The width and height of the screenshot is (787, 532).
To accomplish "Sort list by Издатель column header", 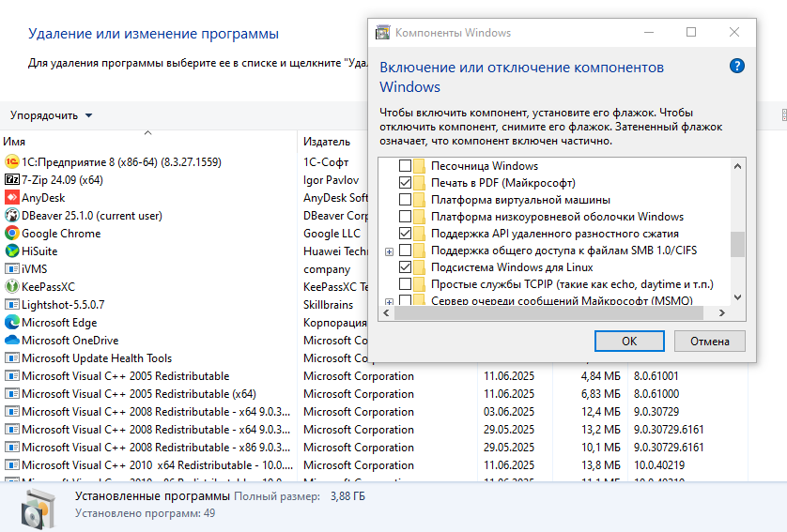I will [x=326, y=142].
